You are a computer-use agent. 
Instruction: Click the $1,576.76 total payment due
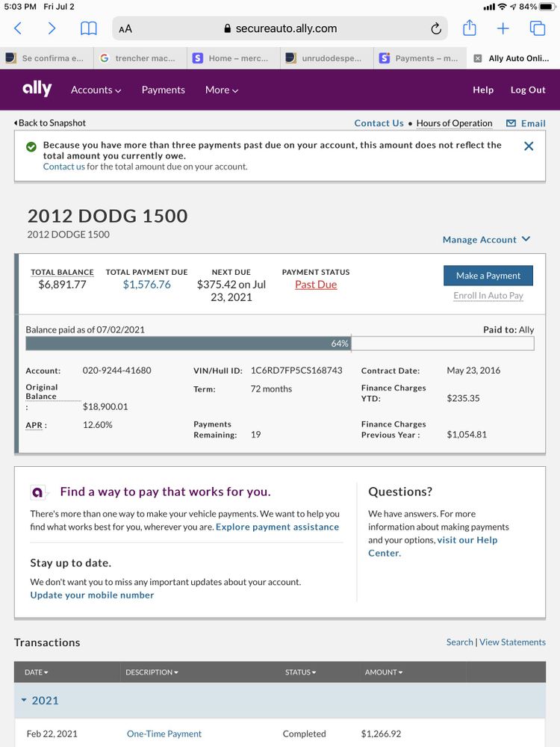coord(146,285)
